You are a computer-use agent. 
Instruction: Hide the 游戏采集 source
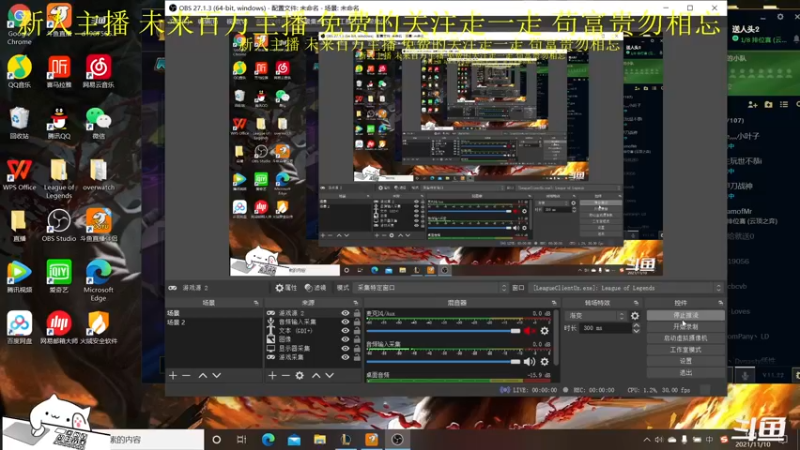[x=345, y=357]
